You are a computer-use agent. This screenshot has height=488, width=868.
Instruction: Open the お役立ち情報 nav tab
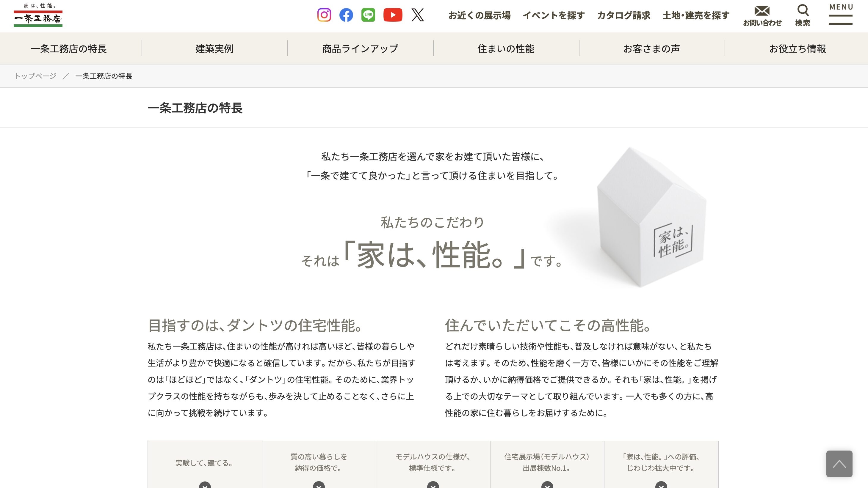(798, 49)
